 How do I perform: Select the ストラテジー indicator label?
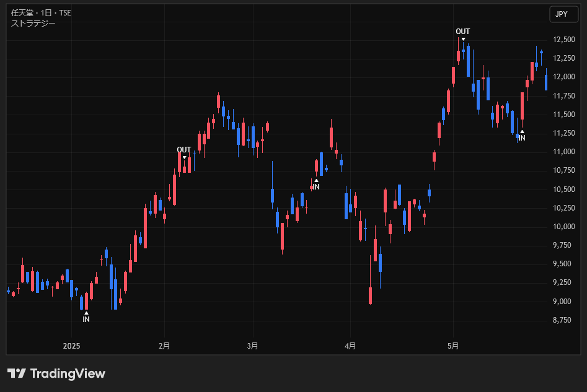33,23
